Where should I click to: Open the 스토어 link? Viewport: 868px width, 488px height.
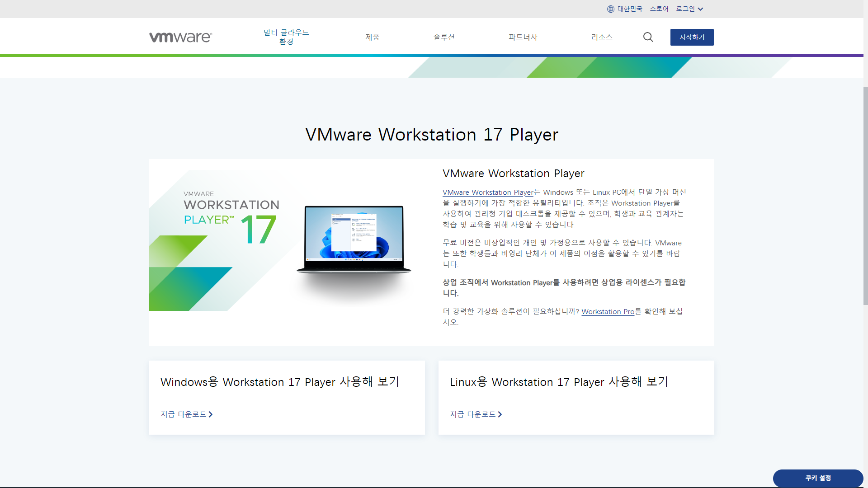coord(659,9)
